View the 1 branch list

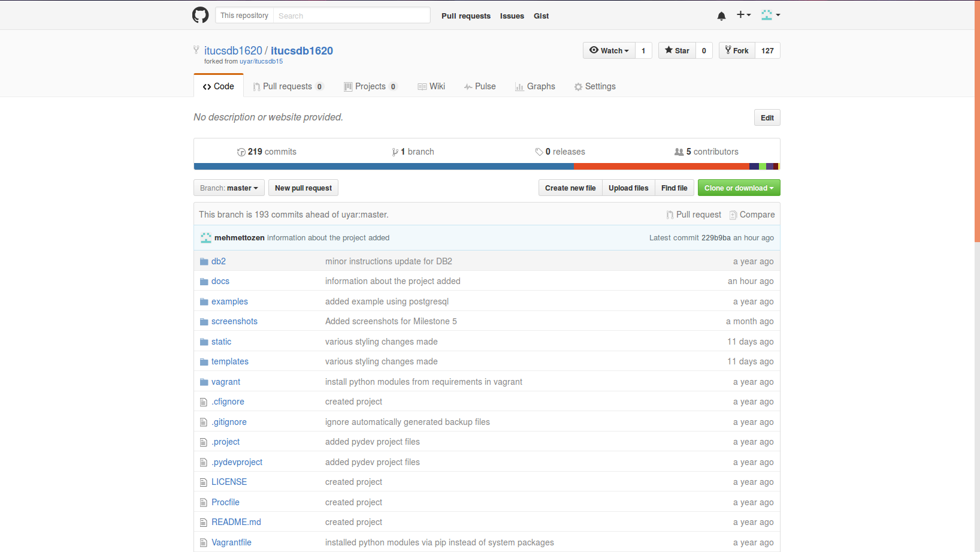tap(413, 152)
